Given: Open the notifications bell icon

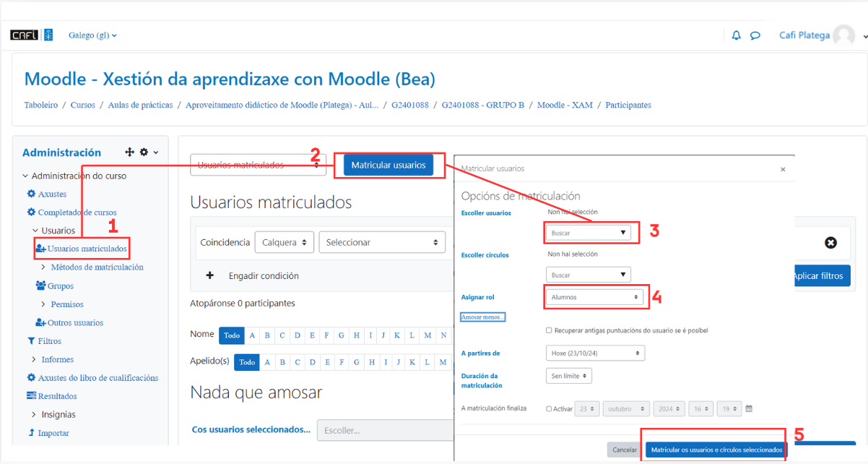Looking at the screenshot, I should 736,35.
